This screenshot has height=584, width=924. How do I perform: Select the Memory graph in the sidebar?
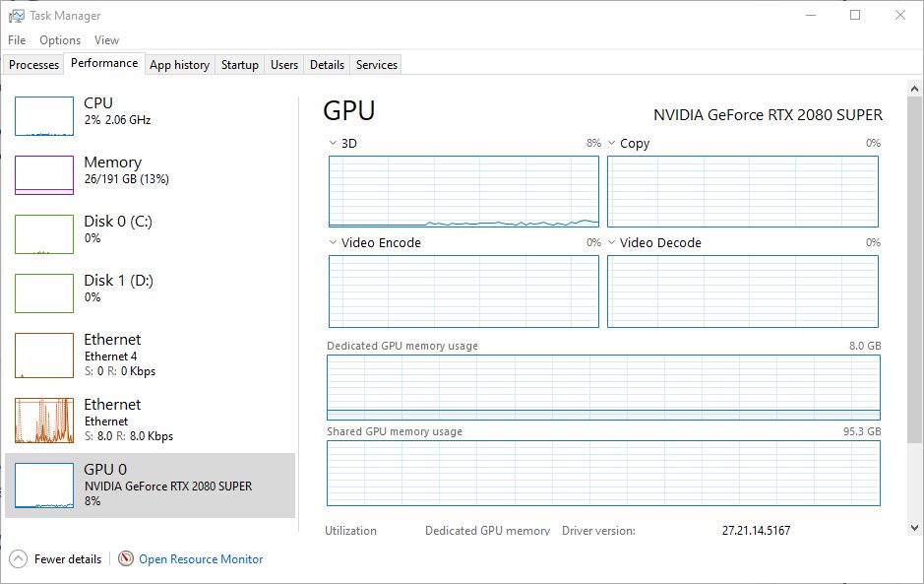(x=43, y=174)
